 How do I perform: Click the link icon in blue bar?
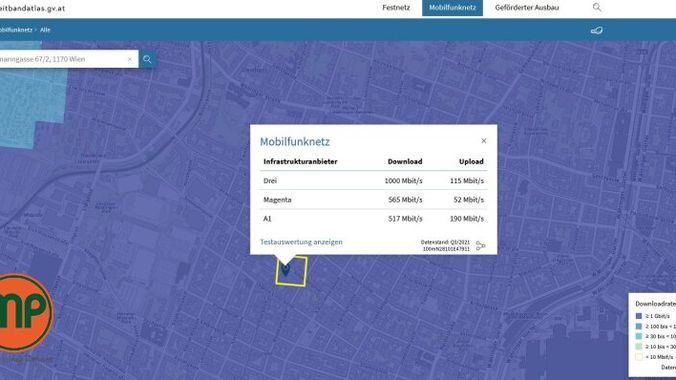coord(597,30)
